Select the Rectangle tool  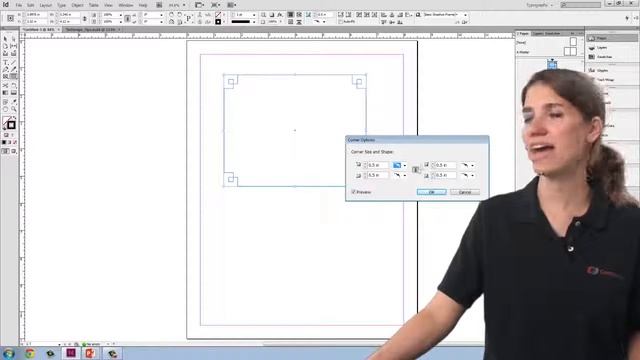(x=14, y=77)
